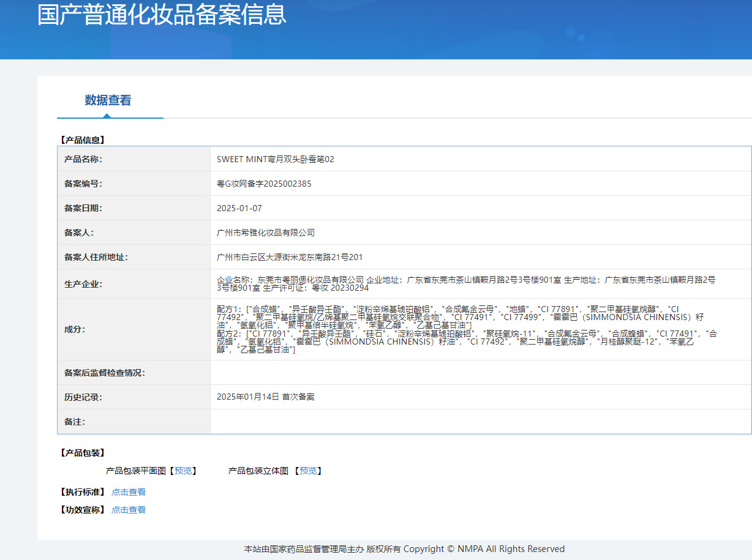Click the filing date 2025-01-07
This screenshot has width=752, height=560.
click(239, 208)
